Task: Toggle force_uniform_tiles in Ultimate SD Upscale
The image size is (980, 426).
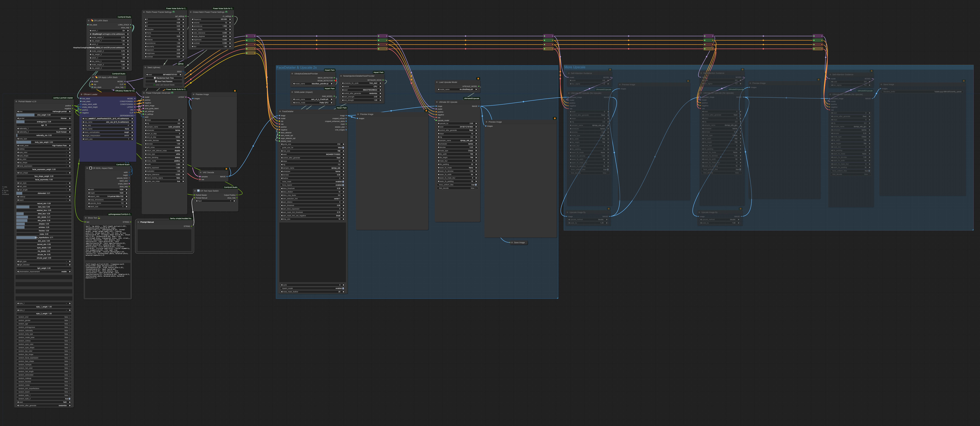Action: [476, 185]
